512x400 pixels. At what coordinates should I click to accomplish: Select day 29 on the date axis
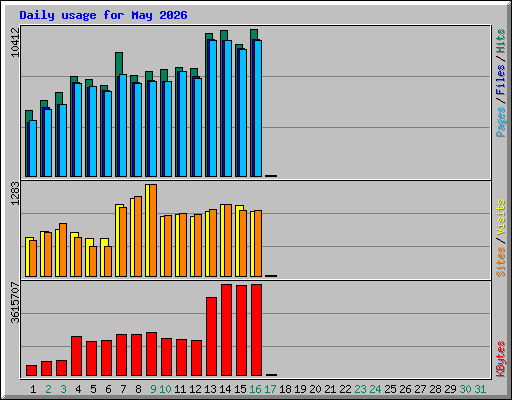click(x=450, y=389)
